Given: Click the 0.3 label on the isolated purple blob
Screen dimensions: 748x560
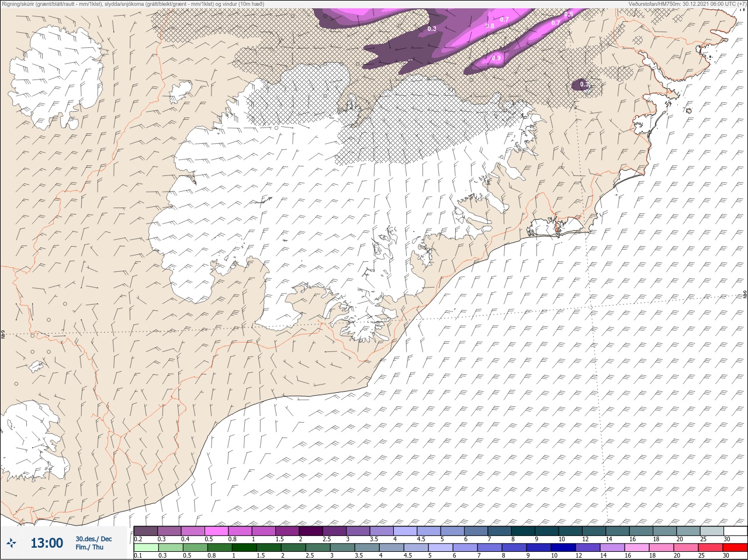Looking at the screenshot, I should 584,85.
